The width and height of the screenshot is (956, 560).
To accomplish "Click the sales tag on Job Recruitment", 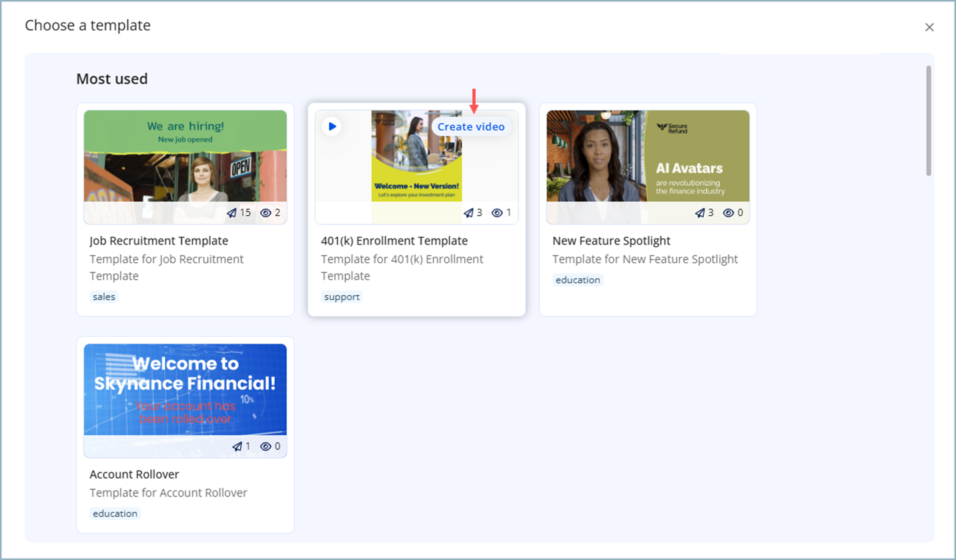I will click(104, 297).
